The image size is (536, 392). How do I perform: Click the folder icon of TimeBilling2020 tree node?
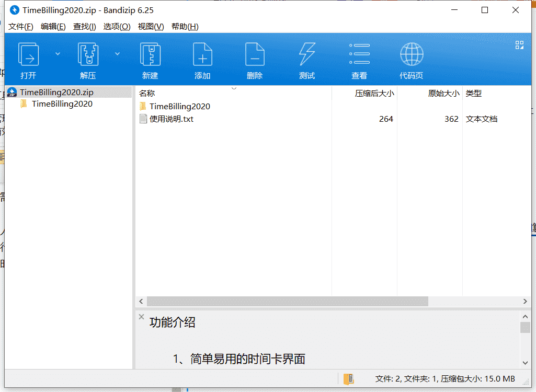pyautogui.click(x=24, y=103)
